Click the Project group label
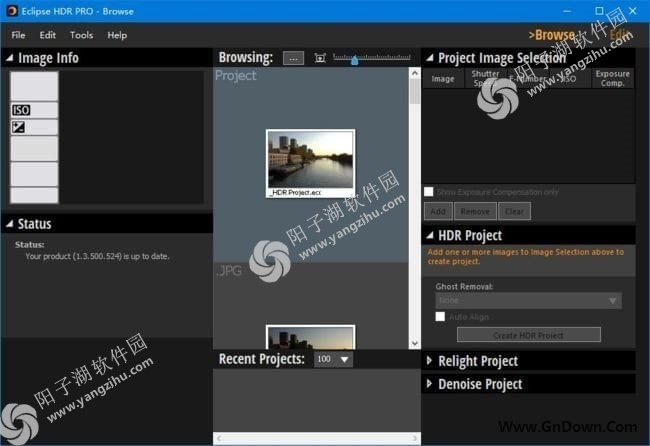The height and width of the screenshot is (446, 650). (235, 75)
